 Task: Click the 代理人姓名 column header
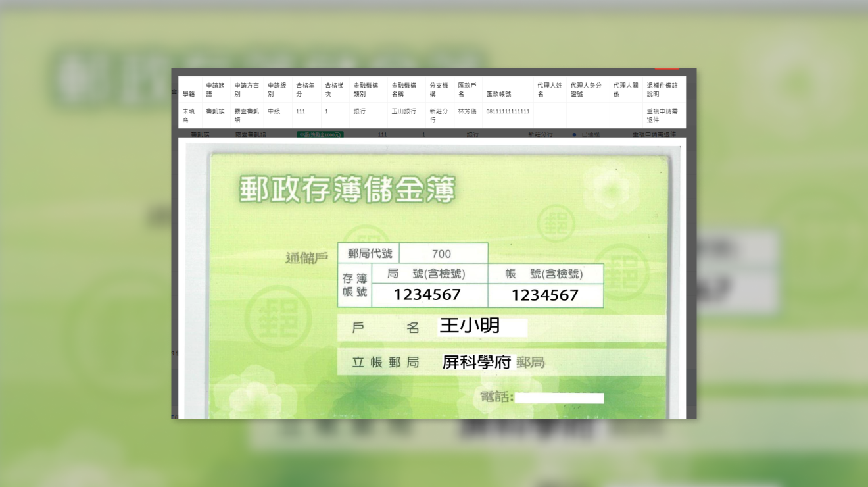click(x=550, y=90)
